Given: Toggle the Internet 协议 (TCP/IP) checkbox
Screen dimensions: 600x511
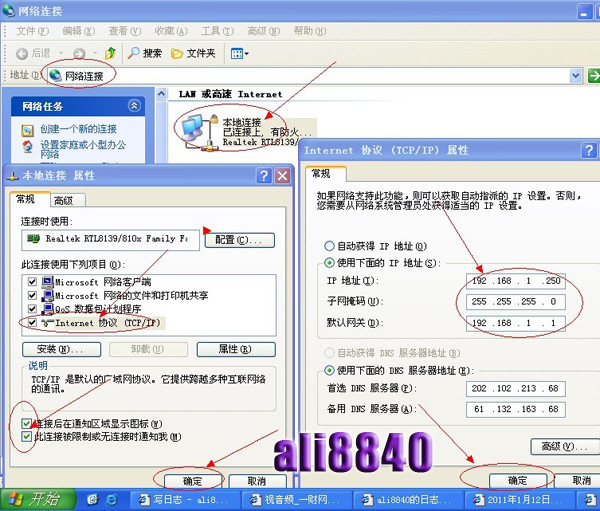Looking at the screenshot, I should point(34,324).
